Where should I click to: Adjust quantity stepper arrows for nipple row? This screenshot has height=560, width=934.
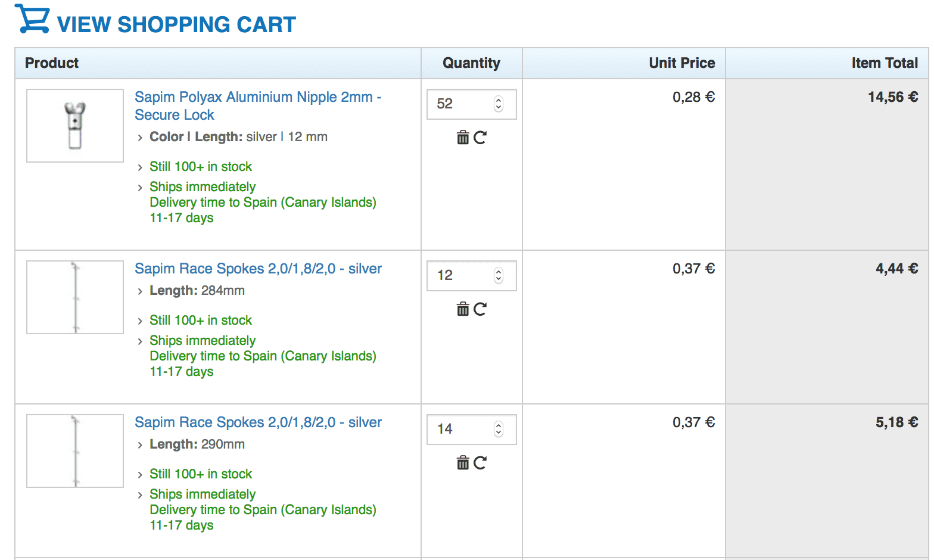[x=499, y=104]
